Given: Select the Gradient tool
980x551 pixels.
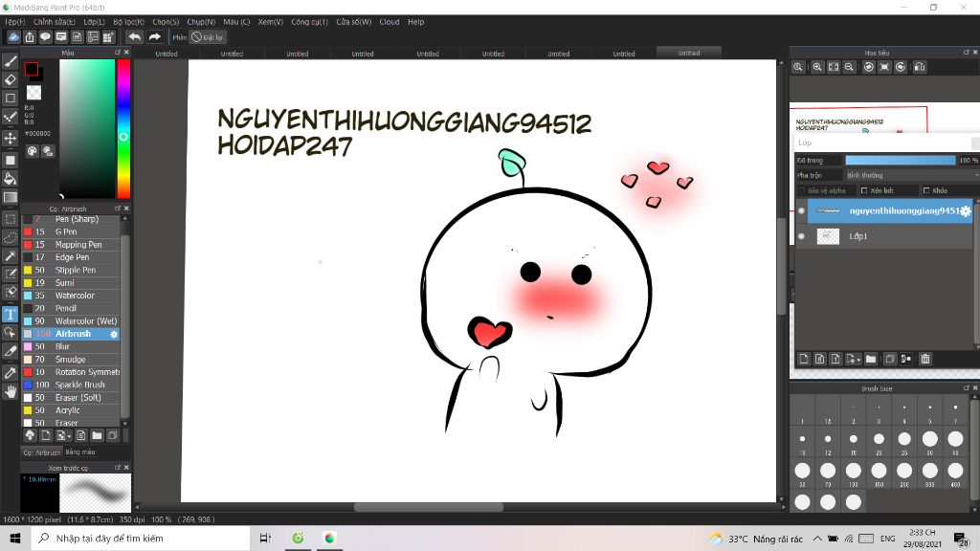Looking at the screenshot, I should pyautogui.click(x=10, y=197).
